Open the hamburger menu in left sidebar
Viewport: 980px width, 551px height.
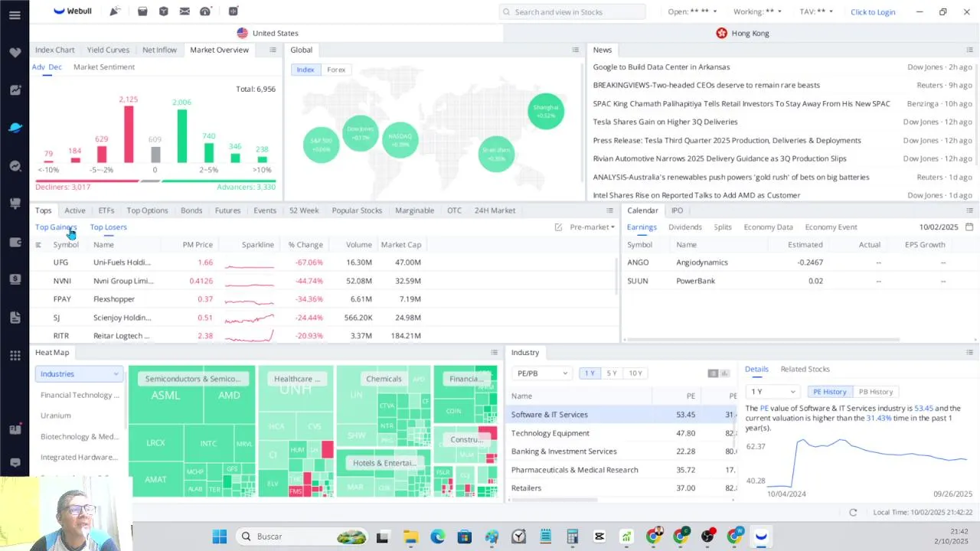(x=15, y=15)
